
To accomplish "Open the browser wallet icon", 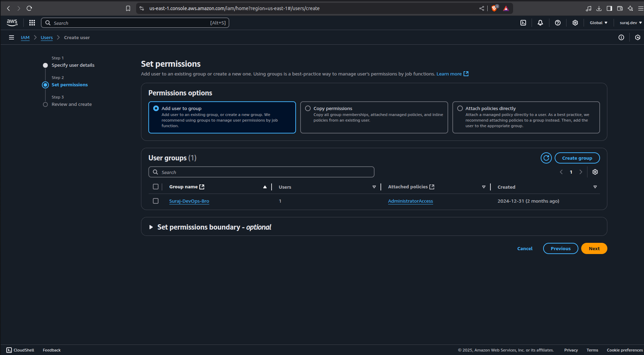I will coord(620,8).
